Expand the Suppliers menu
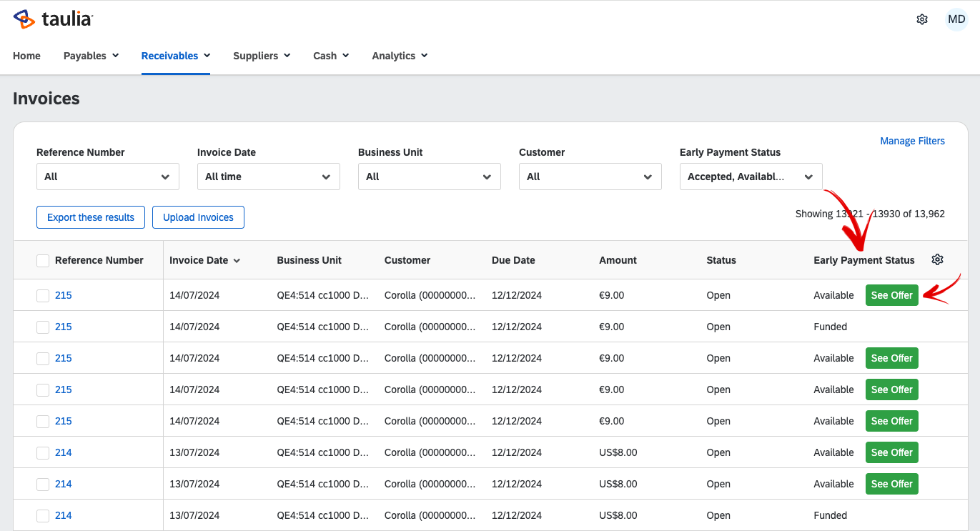980x531 pixels. (x=262, y=56)
